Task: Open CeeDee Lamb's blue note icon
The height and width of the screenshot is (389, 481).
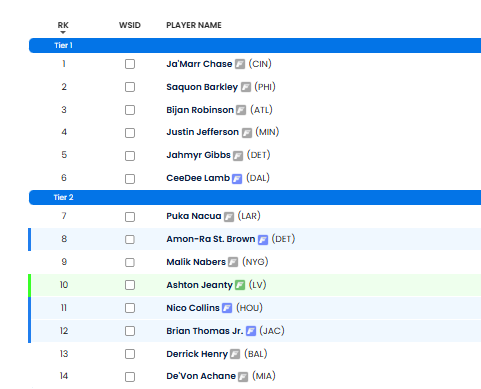Action: (x=237, y=179)
